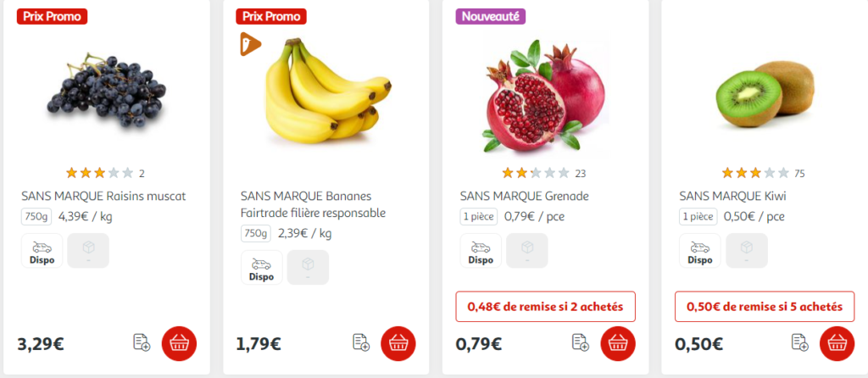
Task: Open the Bananes Fairtrade filière responsable link
Action: coord(314,205)
